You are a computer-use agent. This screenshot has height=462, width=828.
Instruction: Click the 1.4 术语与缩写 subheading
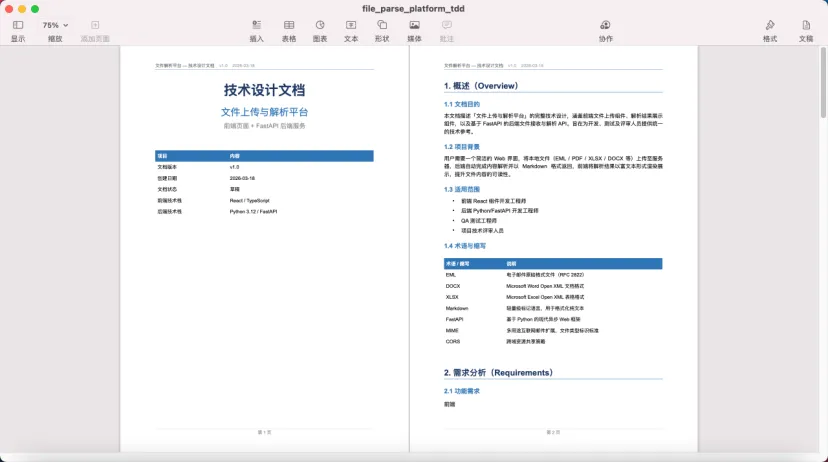[x=465, y=246]
